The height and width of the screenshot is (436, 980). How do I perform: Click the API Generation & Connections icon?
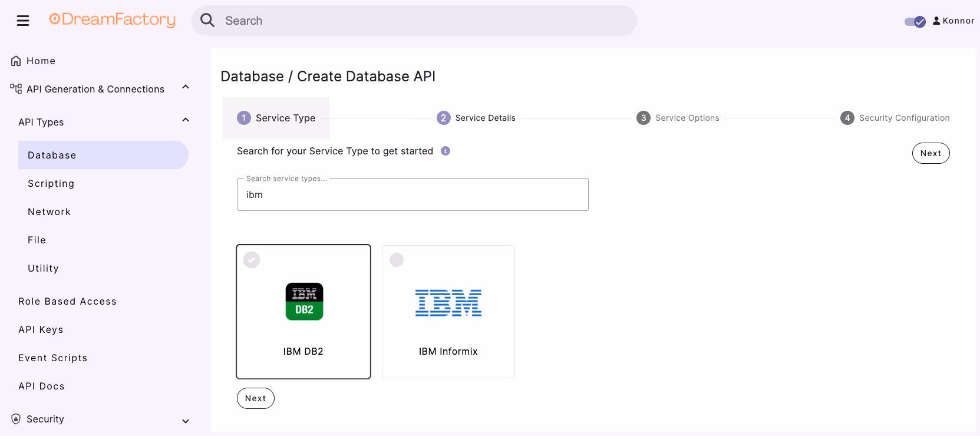(16, 89)
